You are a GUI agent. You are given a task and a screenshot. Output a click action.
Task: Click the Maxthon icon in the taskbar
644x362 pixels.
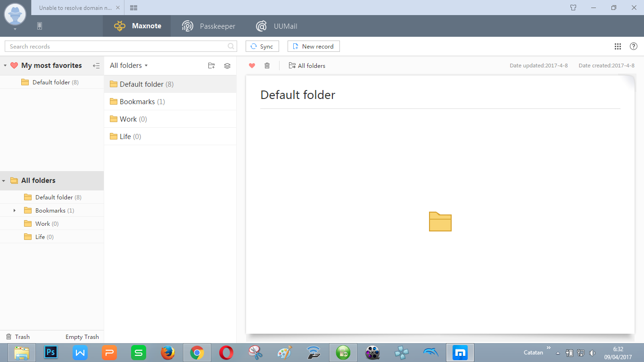[460, 353]
